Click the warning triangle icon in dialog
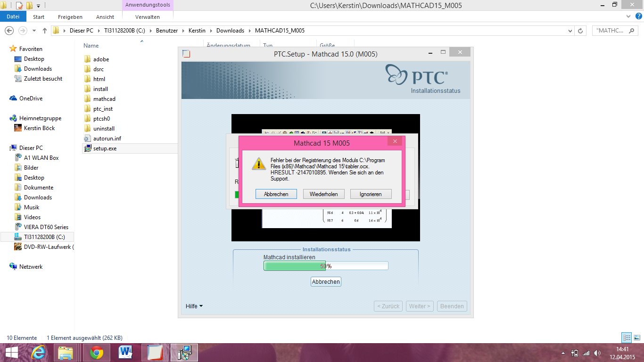 pos(259,163)
